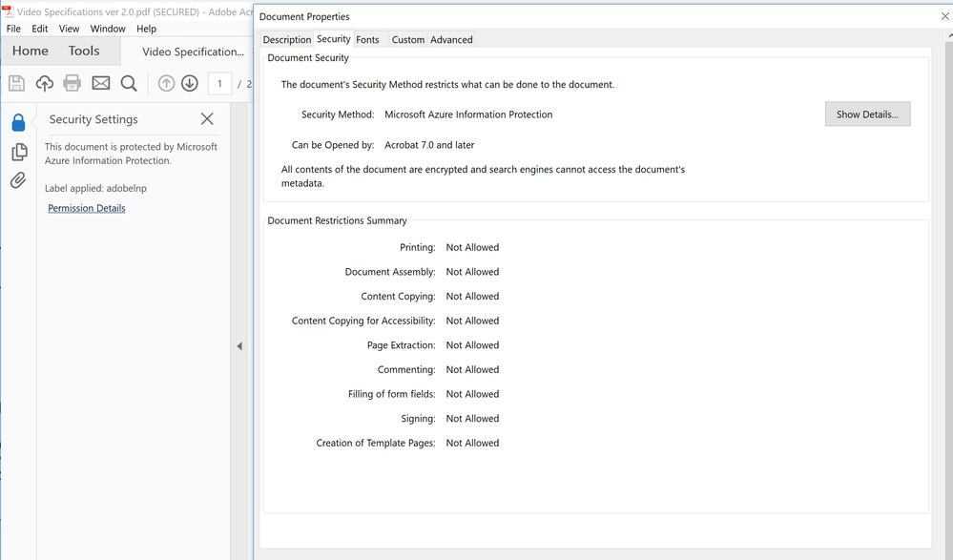
Task: Click the Printing 'Not Allowed' value
Action: pyautogui.click(x=472, y=247)
